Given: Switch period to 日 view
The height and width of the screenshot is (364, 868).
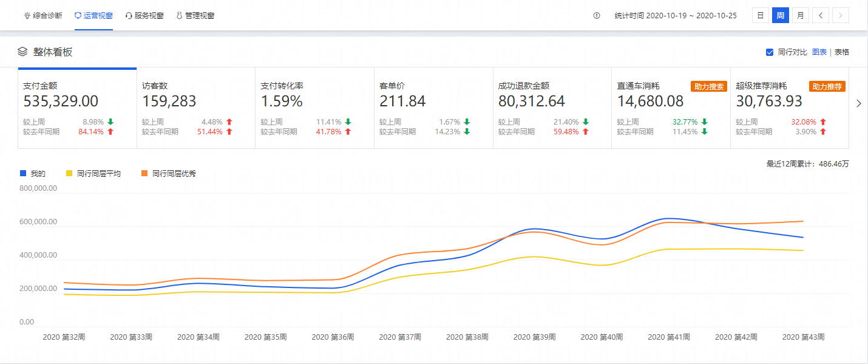Looking at the screenshot, I should [x=760, y=16].
